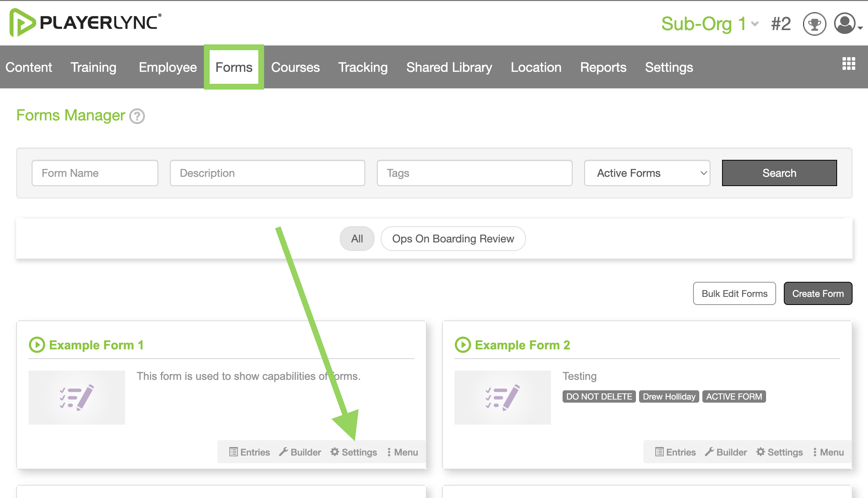
Task: Open Entries list for Example Form 1
Action: click(249, 452)
